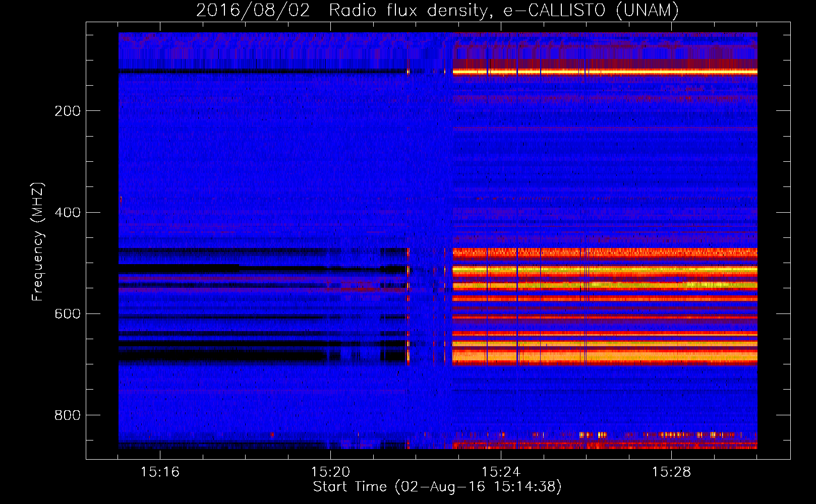This screenshot has width=816, height=504.
Task: Click the "15:16" time tick label
Action: (160, 472)
